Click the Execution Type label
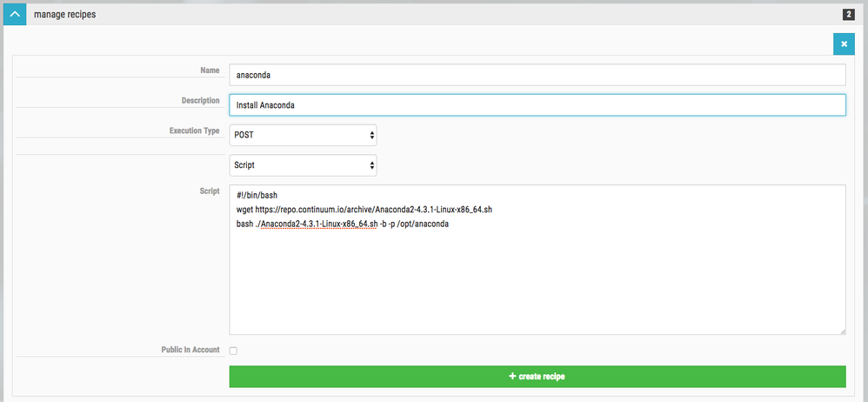The width and height of the screenshot is (868, 402). click(x=194, y=131)
